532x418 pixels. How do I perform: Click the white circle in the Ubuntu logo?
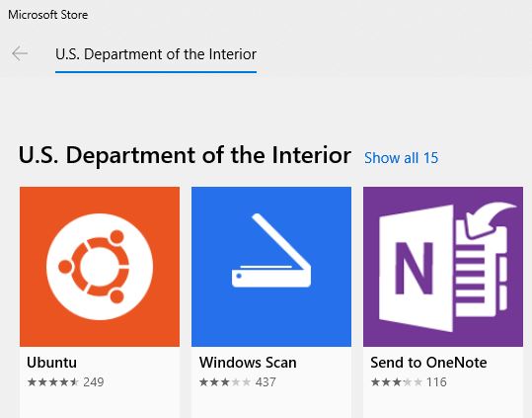point(100,267)
